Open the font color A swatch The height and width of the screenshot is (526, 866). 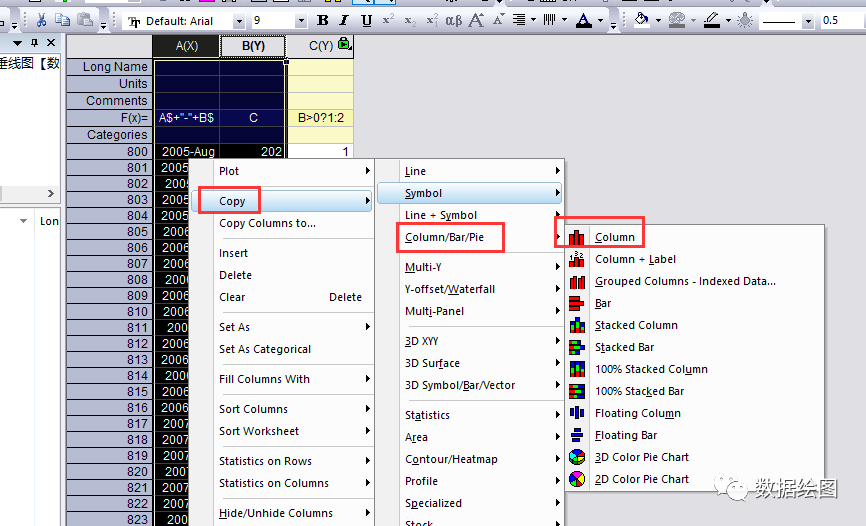[584, 20]
